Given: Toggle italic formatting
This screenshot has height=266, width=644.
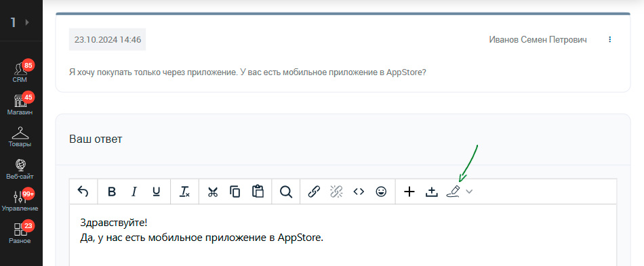Looking at the screenshot, I should [134, 192].
